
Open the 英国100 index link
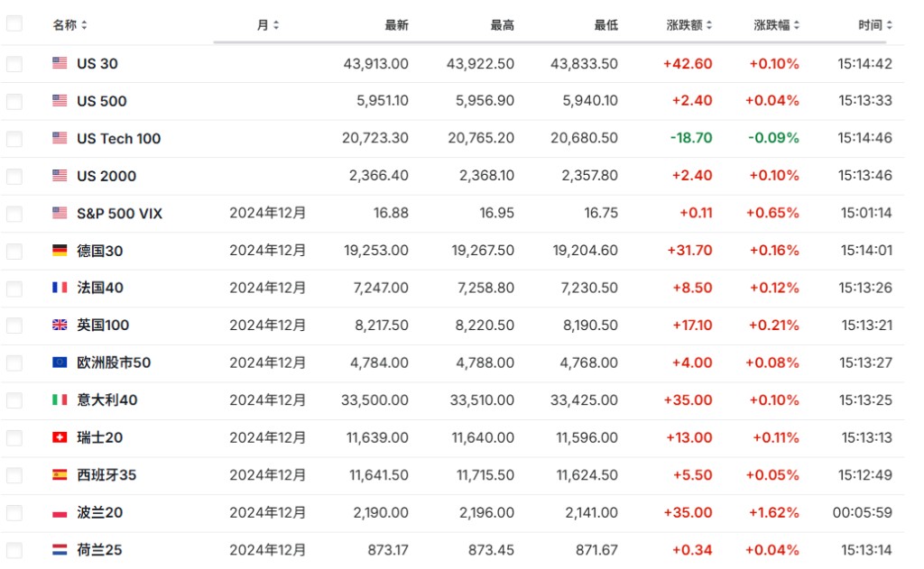pos(103,326)
